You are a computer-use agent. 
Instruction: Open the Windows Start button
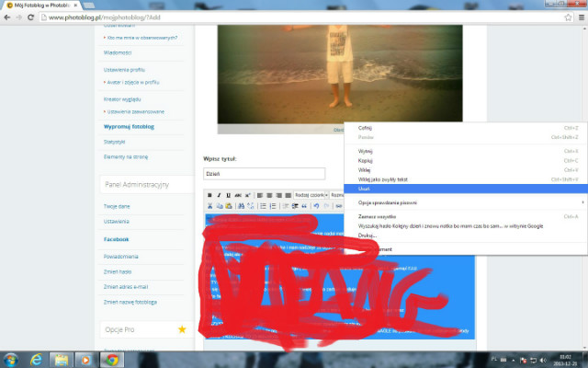click(x=10, y=360)
